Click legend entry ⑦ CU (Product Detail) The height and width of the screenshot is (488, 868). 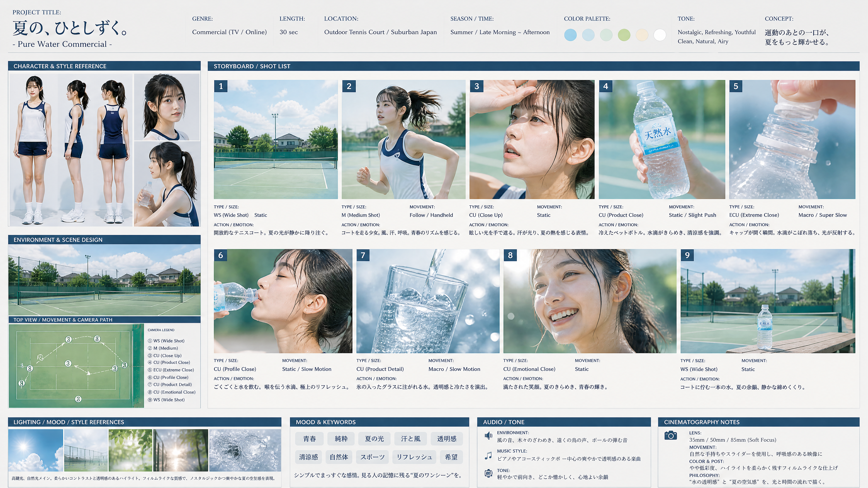pyautogui.click(x=170, y=385)
